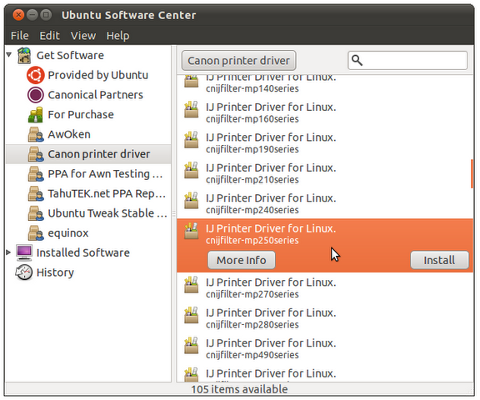
Task: Click the orange vertical scrollbar handle
Action: [x=472, y=174]
